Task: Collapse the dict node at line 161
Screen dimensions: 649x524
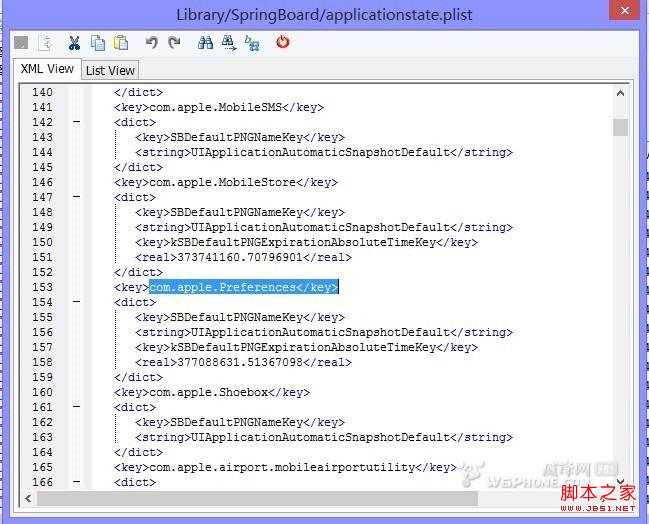Action: (77, 407)
